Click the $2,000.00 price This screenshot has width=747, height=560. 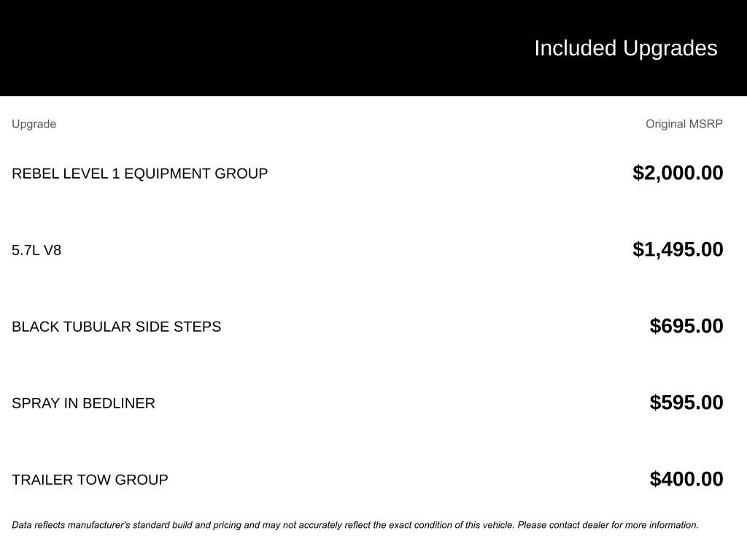click(678, 173)
